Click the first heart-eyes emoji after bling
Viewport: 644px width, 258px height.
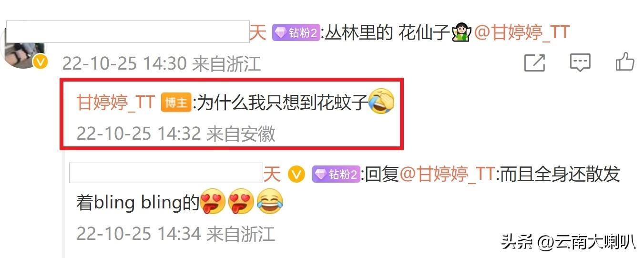(x=213, y=202)
